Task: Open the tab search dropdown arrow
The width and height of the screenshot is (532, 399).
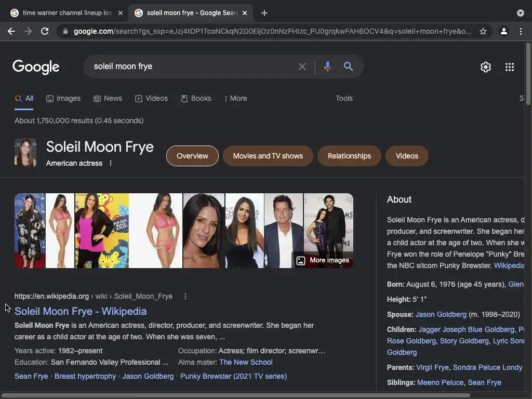Action: pos(521,13)
